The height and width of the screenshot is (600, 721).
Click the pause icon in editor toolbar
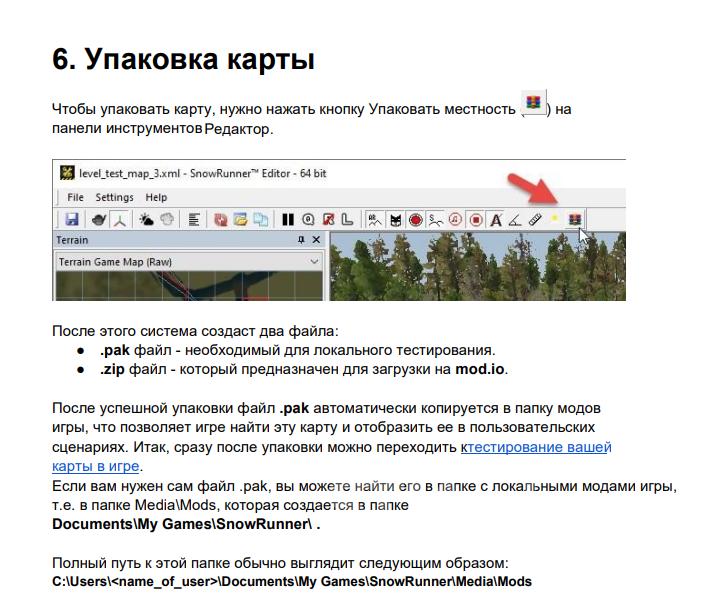[x=288, y=219]
